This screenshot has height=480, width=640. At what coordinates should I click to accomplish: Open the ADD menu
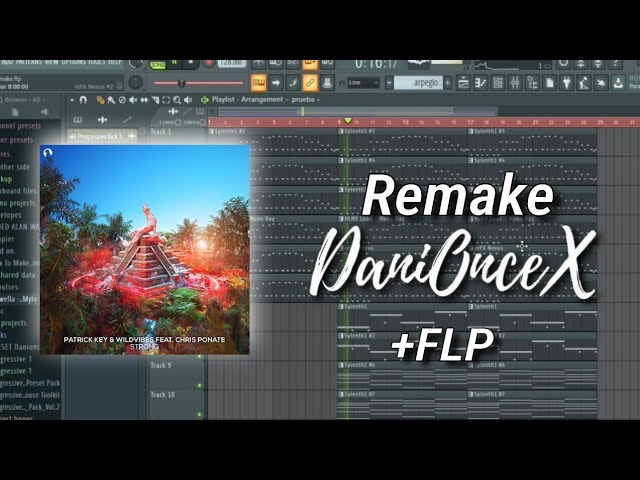pyautogui.click(x=7, y=62)
